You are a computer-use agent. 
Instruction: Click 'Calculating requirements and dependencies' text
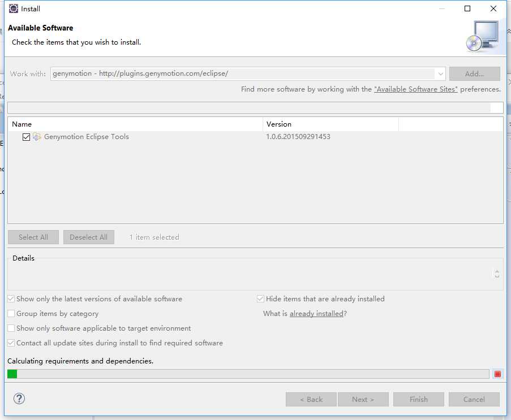pos(80,361)
